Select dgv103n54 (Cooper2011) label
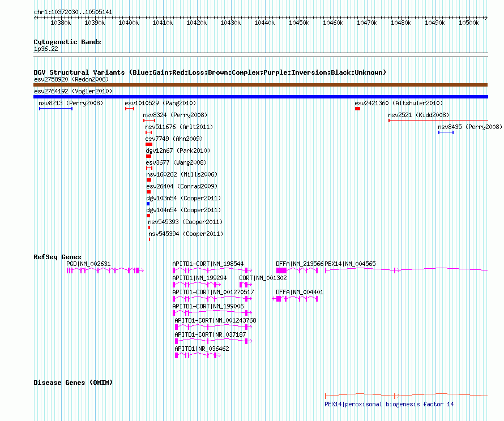This screenshot has width=504, height=421. click(183, 198)
